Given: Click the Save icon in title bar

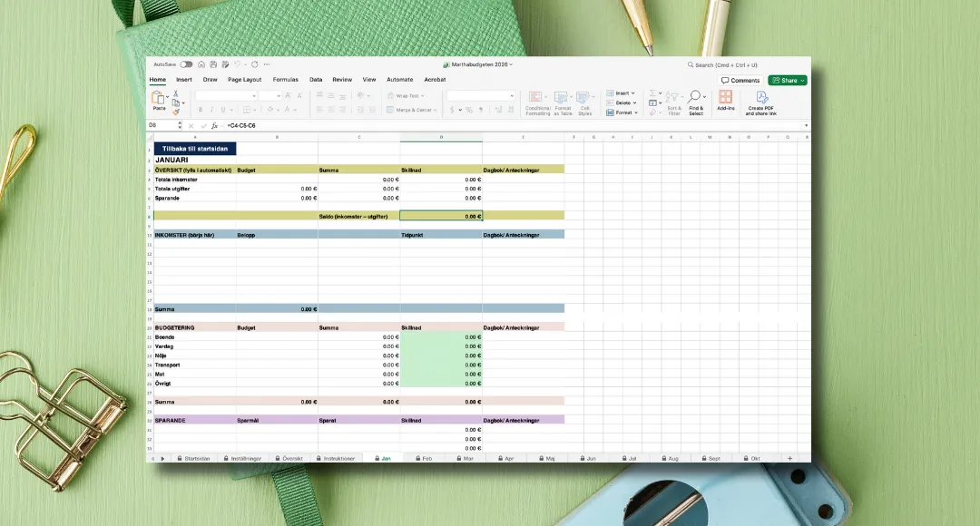Looking at the screenshot, I should (212, 64).
